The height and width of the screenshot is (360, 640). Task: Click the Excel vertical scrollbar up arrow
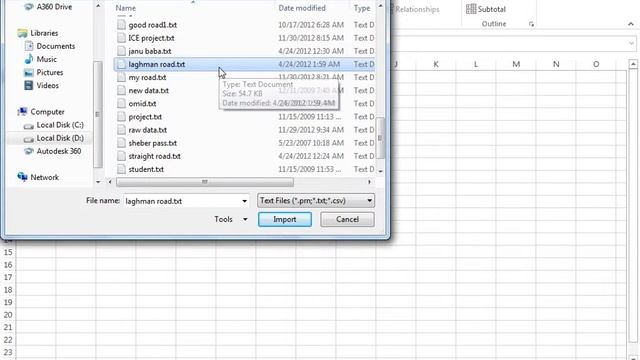click(633, 64)
